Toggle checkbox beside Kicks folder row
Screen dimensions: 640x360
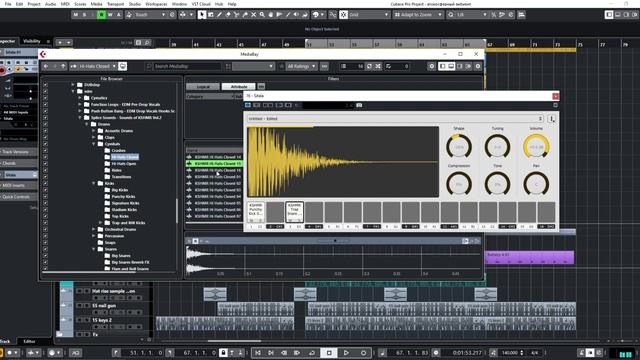(x=45, y=183)
